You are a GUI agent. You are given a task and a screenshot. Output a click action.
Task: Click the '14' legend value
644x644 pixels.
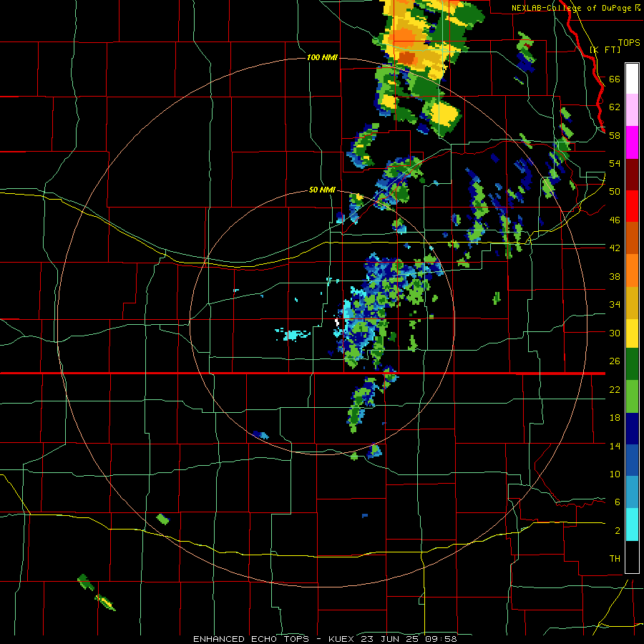point(615,446)
